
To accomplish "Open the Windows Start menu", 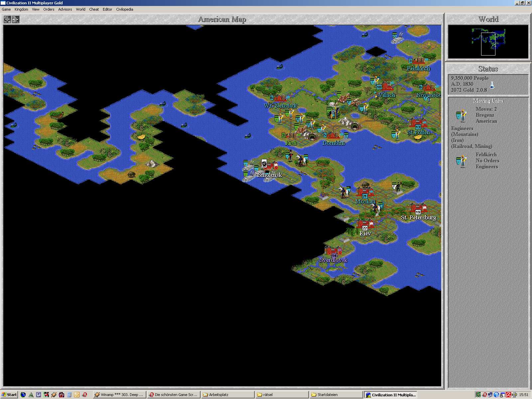I will point(9,395).
